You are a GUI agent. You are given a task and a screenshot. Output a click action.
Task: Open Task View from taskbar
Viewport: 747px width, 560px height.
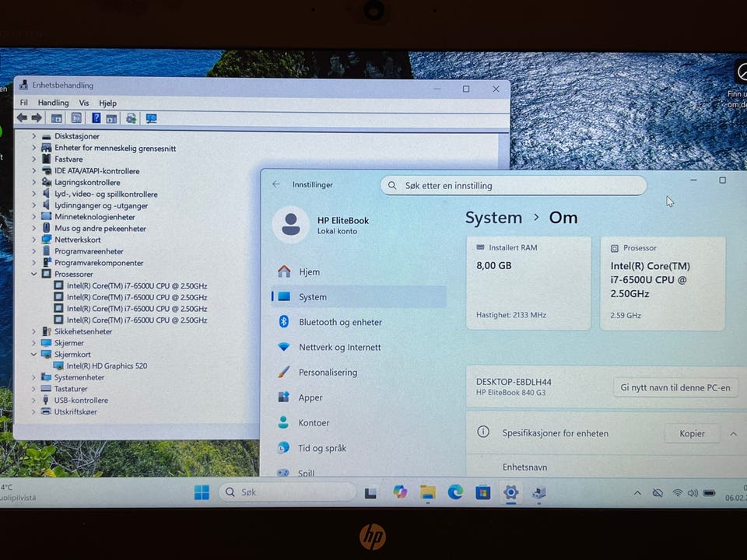point(370,492)
